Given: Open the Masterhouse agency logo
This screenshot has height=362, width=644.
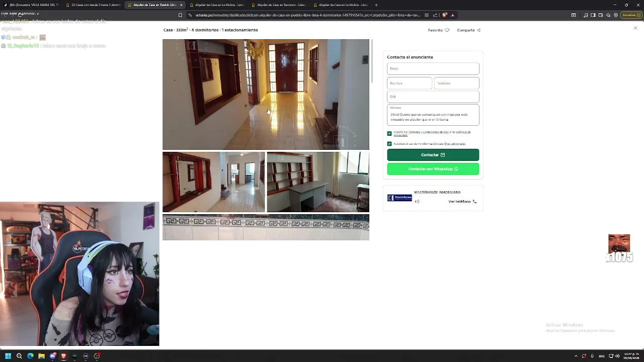Looking at the screenshot, I should tap(399, 198).
